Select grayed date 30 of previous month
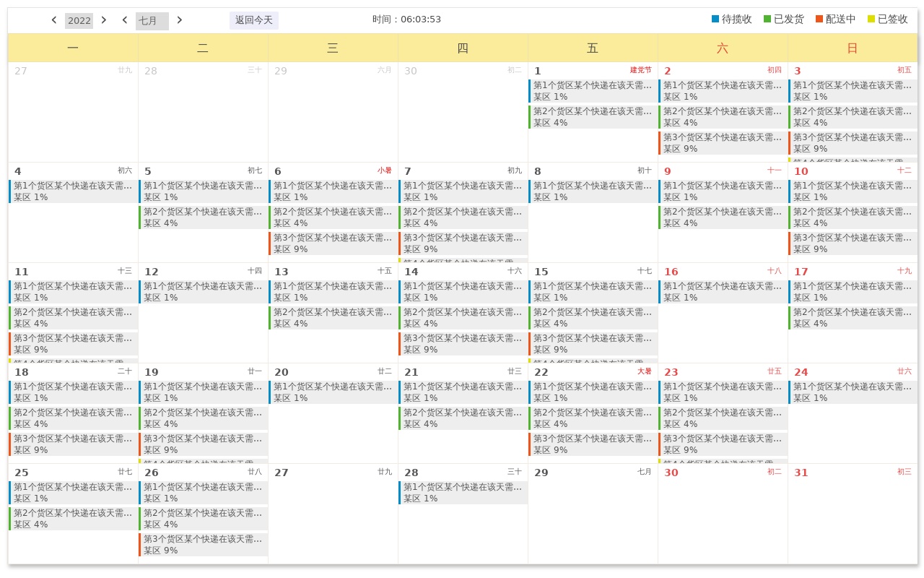The height and width of the screenshot is (578, 924). point(411,71)
